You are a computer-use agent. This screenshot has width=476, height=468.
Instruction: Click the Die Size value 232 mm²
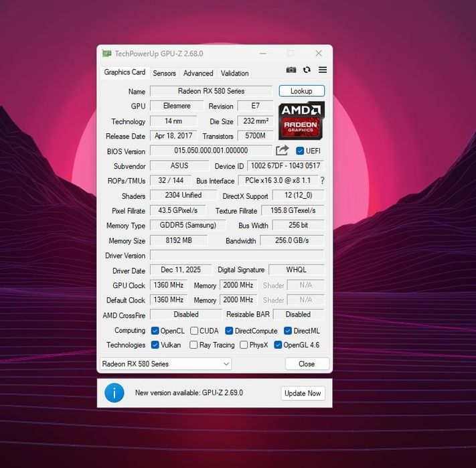pyautogui.click(x=255, y=121)
